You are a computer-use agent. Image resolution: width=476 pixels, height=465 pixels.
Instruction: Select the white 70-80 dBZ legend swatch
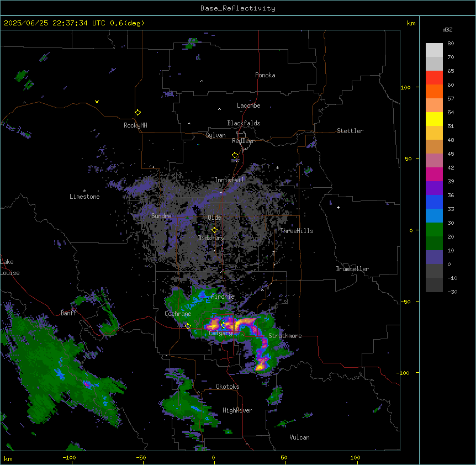pos(434,50)
